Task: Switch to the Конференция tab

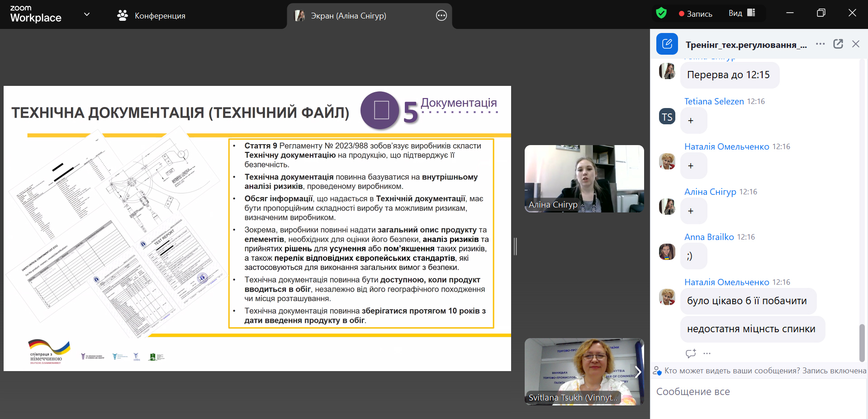Action: click(x=151, y=15)
